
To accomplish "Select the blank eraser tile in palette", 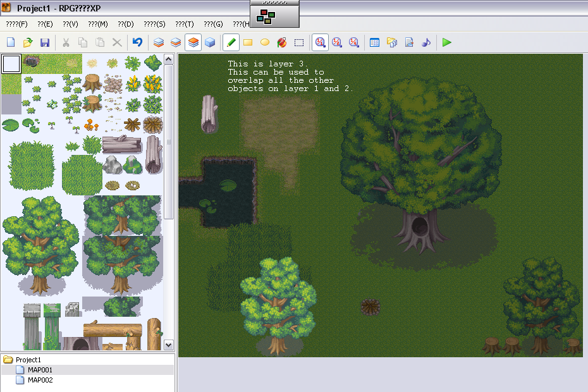I will (x=11, y=64).
